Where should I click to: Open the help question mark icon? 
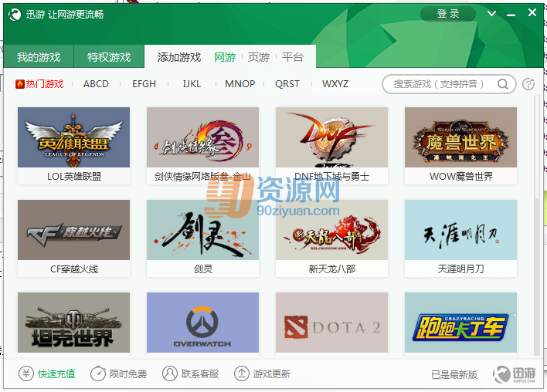528,84
